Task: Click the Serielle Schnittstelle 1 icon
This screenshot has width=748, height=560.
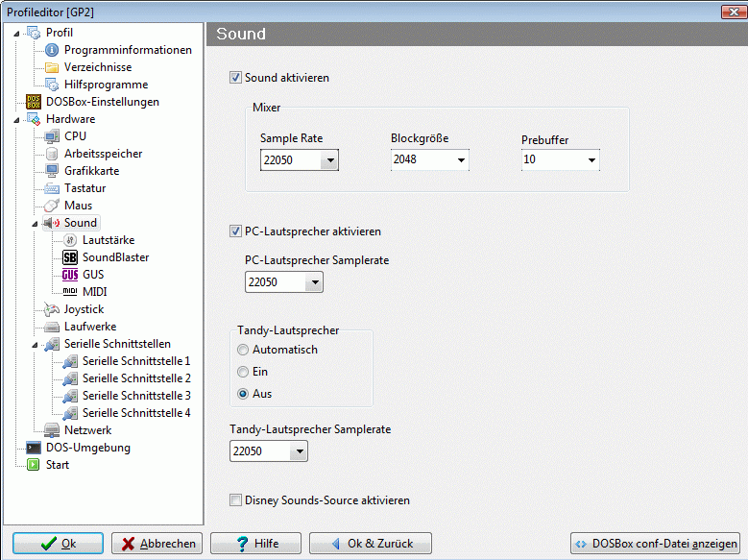Action: [70, 361]
